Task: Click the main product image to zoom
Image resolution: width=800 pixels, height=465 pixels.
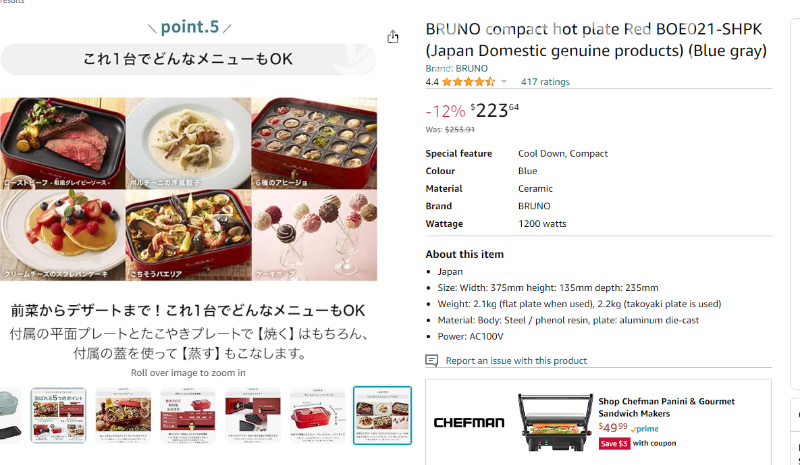Action: tap(189, 190)
